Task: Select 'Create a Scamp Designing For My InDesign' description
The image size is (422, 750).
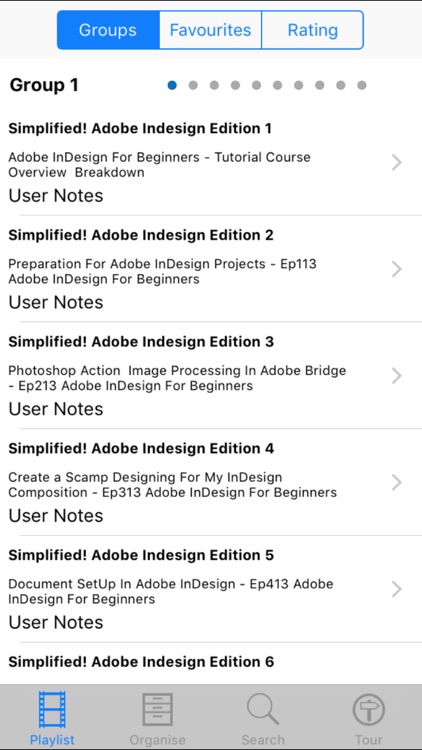Action: 173,485
